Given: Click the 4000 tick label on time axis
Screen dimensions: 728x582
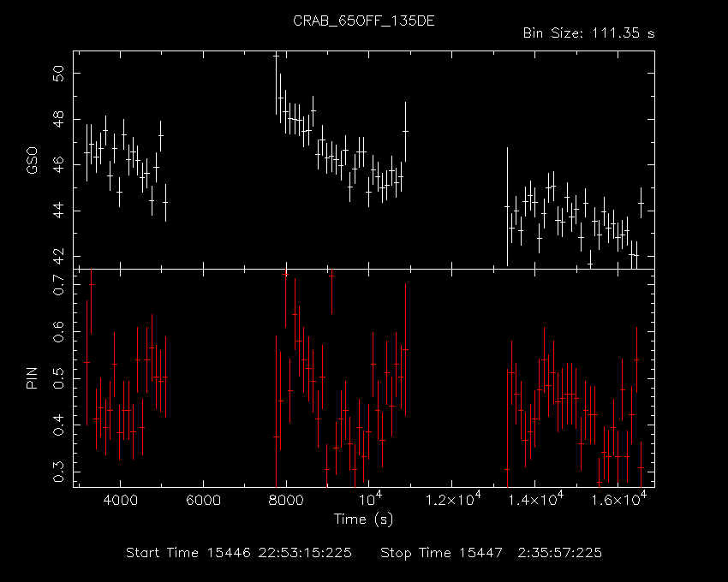Looking at the screenshot, I should coord(120,500).
